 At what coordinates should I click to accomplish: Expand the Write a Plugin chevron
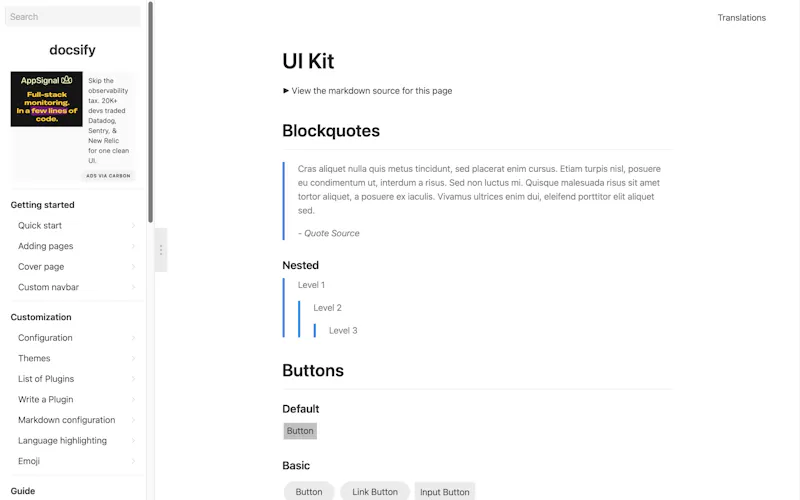click(133, 399)
